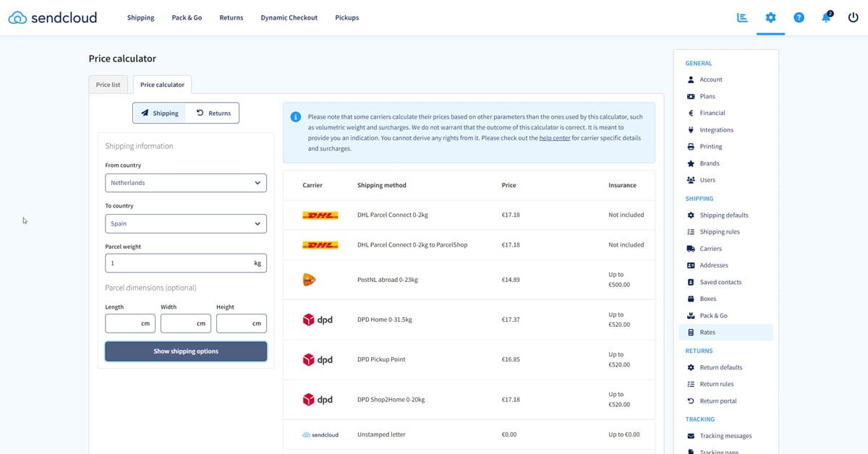
Task: Open the To country dropdown
Action: (x=186, y=223)
